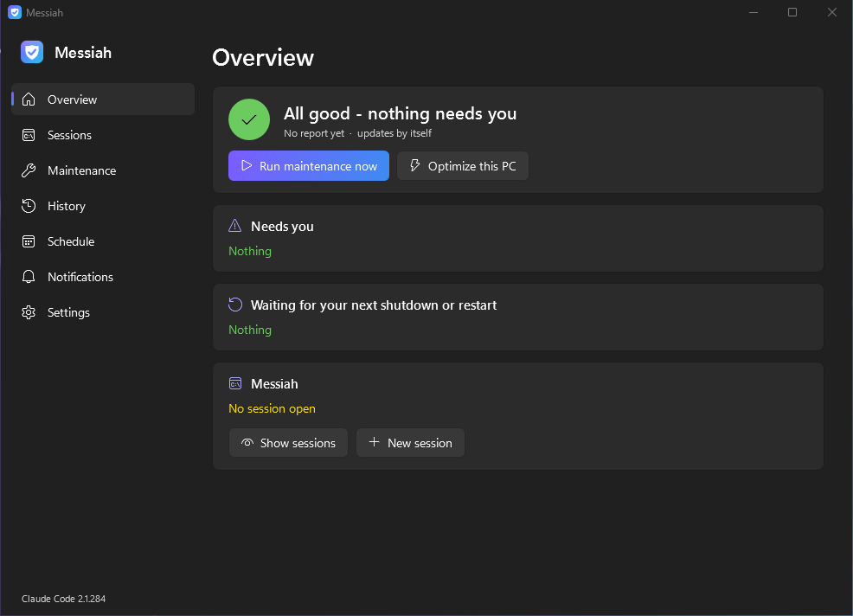Click 'All good - nothing needs you' heading
Viewport: 853px width, 616px height.
tap(400, 113)
